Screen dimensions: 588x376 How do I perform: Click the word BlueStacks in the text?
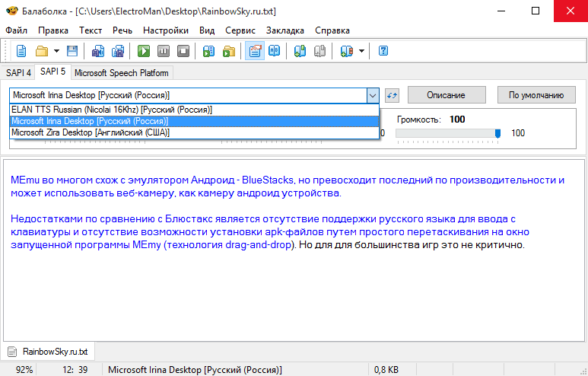pyautogui.click(x=267, y=180)
